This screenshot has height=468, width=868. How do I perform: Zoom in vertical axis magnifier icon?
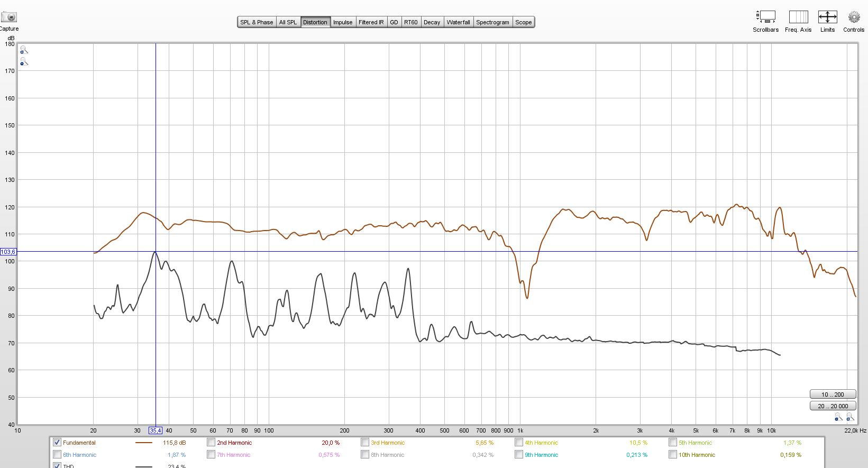tap(24, 50)
